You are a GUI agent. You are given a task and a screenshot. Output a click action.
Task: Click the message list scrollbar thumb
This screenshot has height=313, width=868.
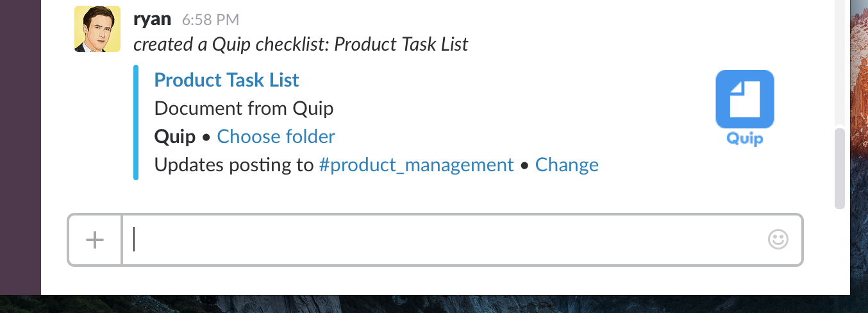(839, 168)
